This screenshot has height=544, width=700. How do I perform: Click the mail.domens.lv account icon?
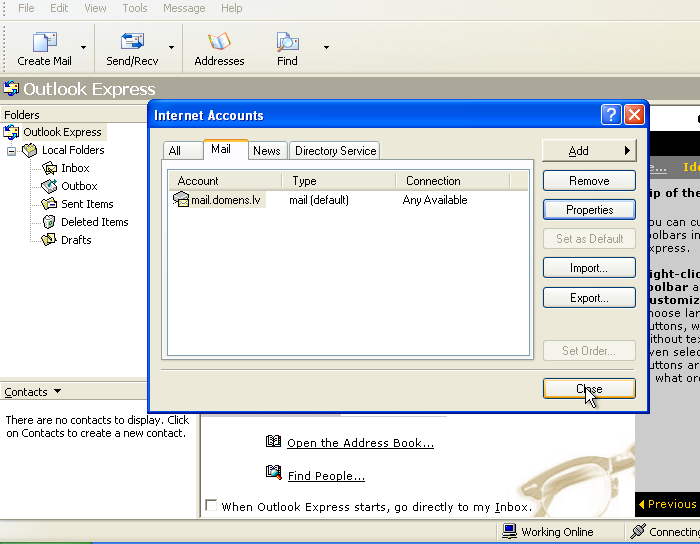181,199
